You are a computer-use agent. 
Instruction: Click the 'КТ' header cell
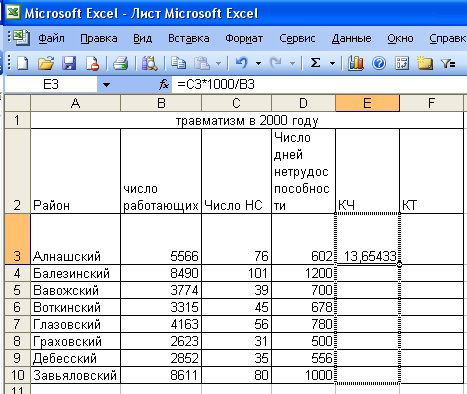[431, 171]
